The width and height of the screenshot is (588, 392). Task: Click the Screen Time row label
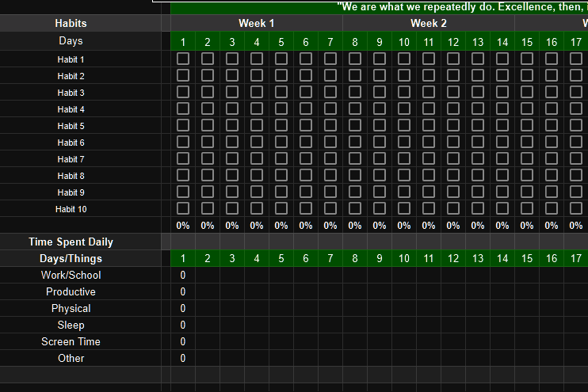click(71, 342)
